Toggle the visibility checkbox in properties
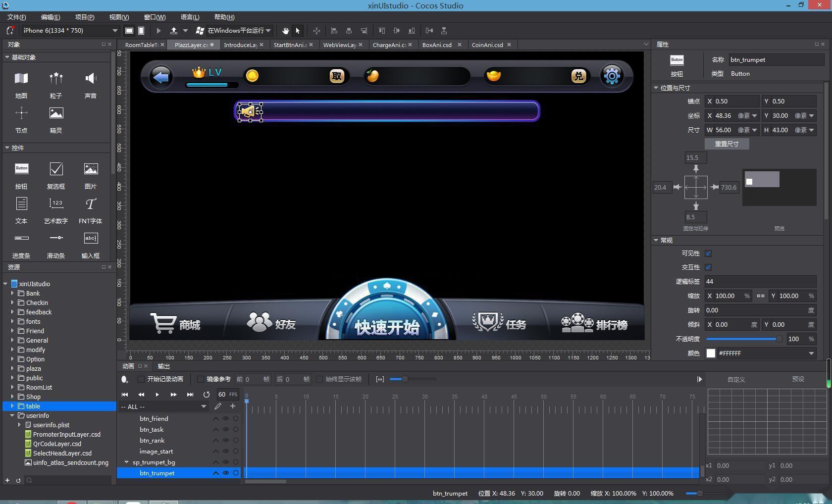This screenshot has height=504, width=832. point(708,253)
